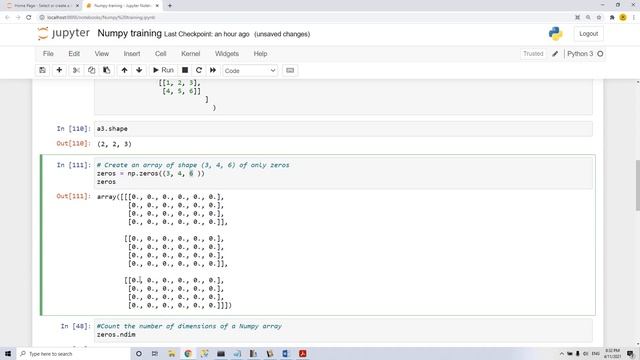
Task: Click the Logout button
Action: (588, 33)
